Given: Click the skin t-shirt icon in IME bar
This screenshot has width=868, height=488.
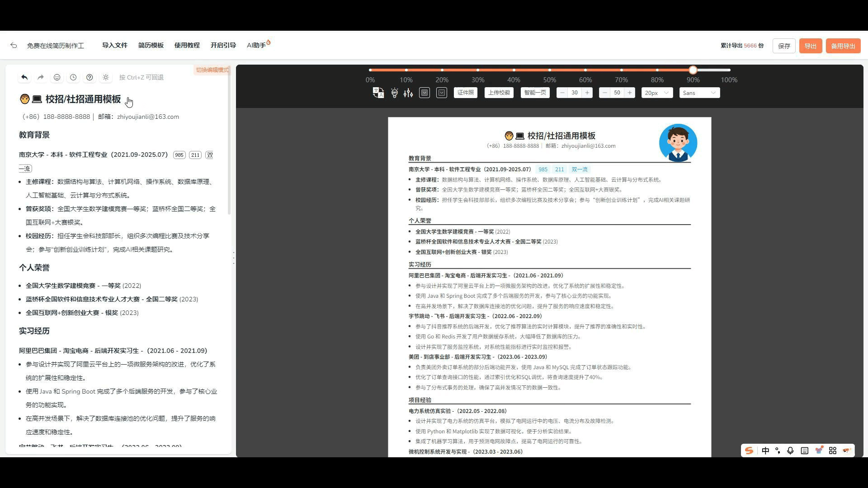Looking at the screenshot, I should click(x=819, y=450).
